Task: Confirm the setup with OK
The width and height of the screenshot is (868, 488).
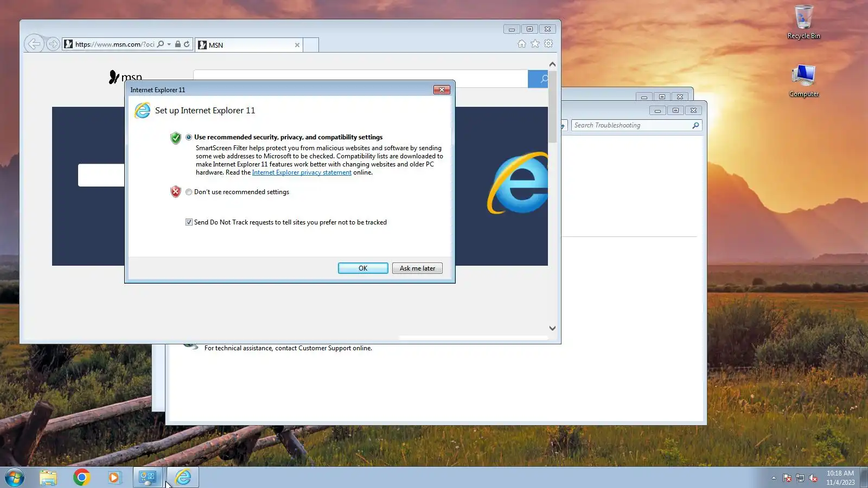Action: [x=363, y=268]
